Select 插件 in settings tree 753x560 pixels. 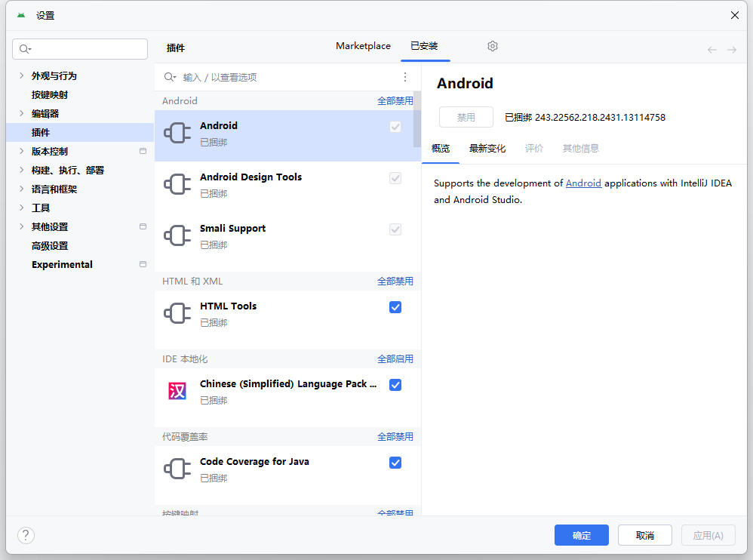[x=80, y=132]
